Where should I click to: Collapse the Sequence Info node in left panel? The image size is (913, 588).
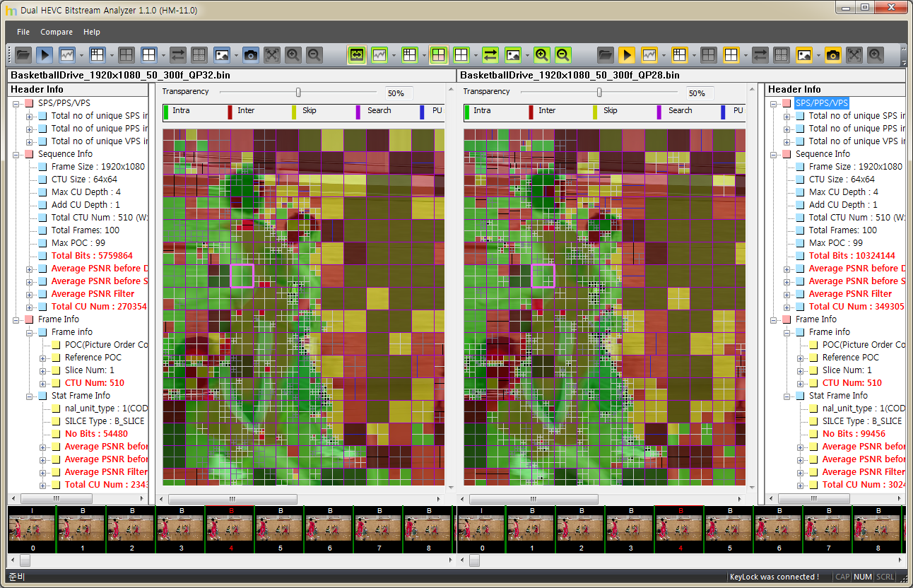coord(16,154)
